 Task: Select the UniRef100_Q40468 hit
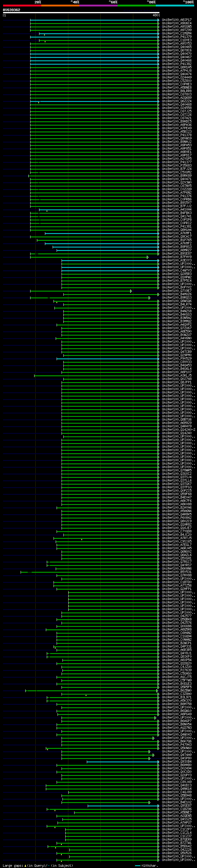177,104
